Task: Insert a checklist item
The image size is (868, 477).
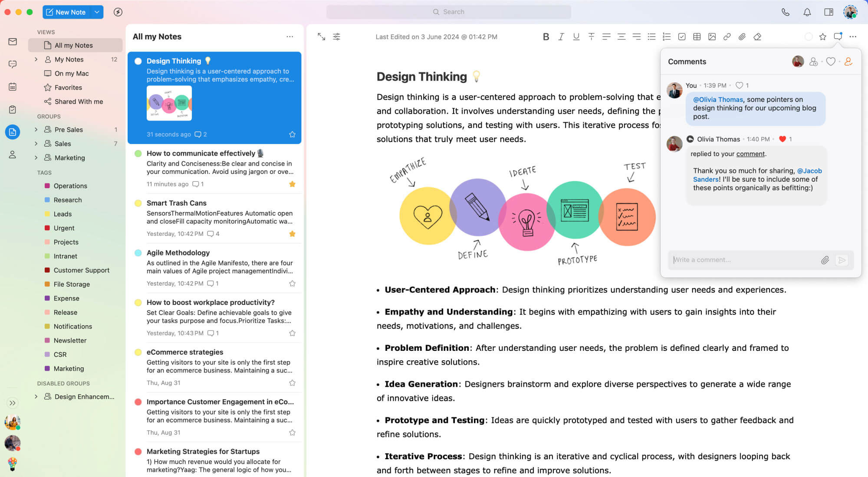Action: pyautogui.click(x=682, y=37)
